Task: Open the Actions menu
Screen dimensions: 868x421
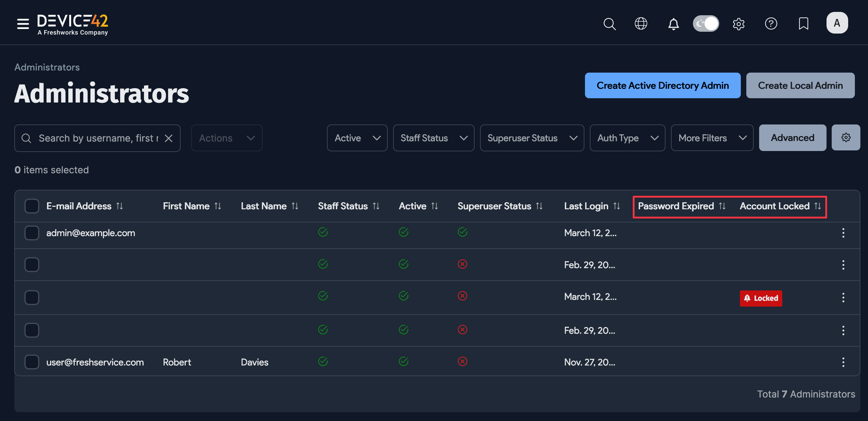Action: coord(226,138)
